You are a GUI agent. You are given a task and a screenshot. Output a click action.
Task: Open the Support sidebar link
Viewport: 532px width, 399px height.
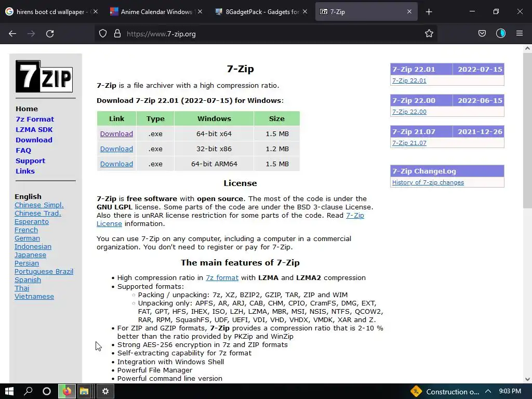[30, 161]
